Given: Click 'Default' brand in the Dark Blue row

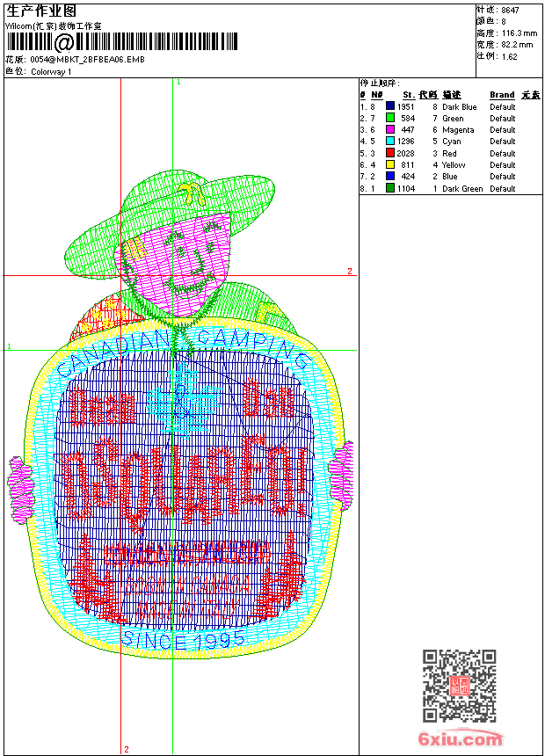Looking at the screenshot, I should click(503, 107).
